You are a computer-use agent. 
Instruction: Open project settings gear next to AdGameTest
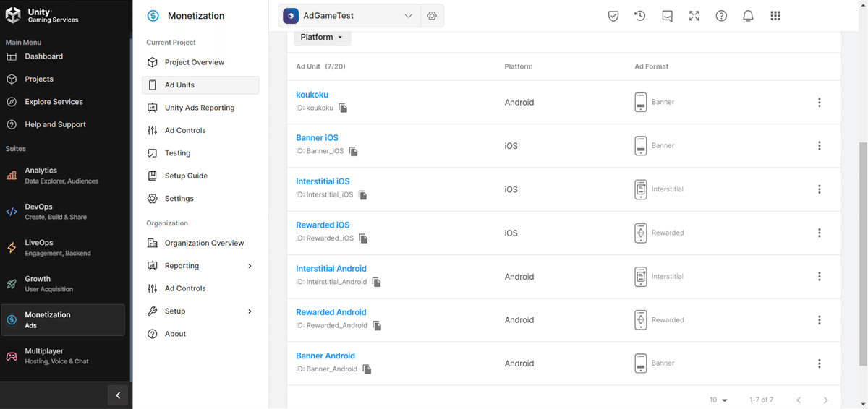point(432,16)
